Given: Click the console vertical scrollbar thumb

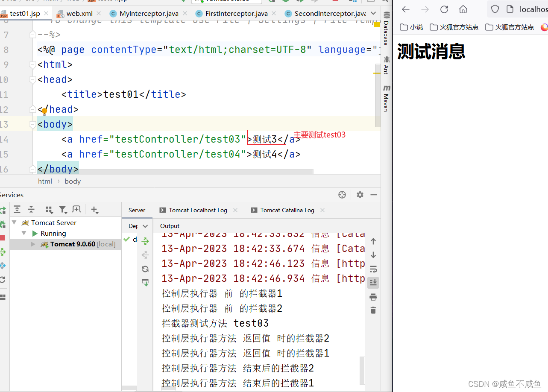Looking at the screenshot, I should 363,371.
